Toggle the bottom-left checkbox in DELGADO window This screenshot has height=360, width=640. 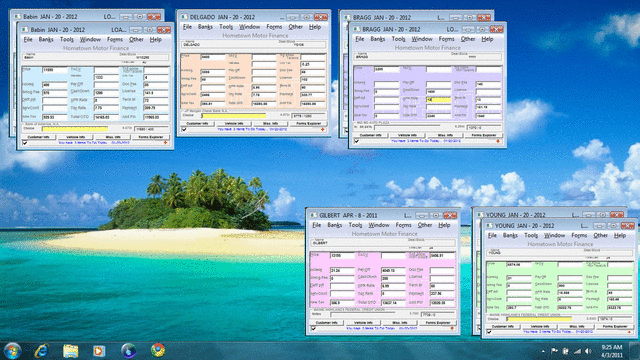(184, 129)
